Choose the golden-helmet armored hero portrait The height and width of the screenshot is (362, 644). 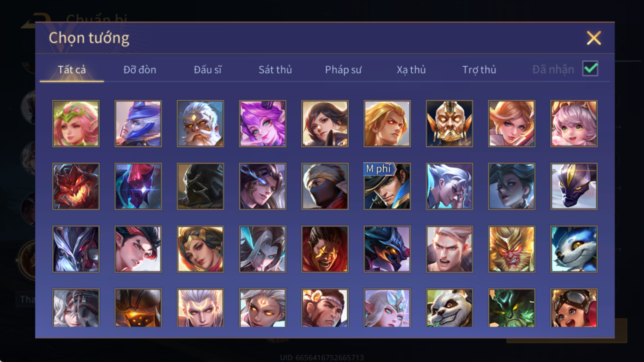pos(449,124)
